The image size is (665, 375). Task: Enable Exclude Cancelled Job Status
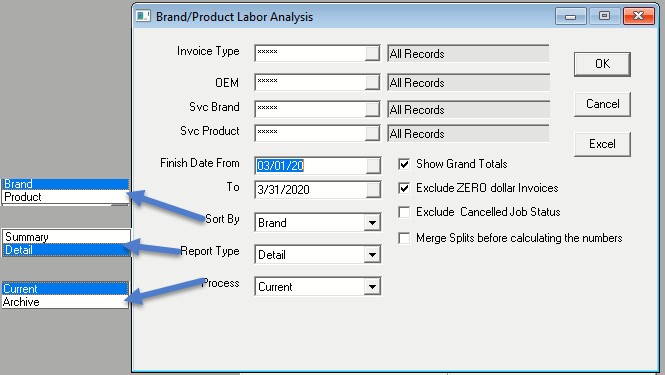click(404, 212)
